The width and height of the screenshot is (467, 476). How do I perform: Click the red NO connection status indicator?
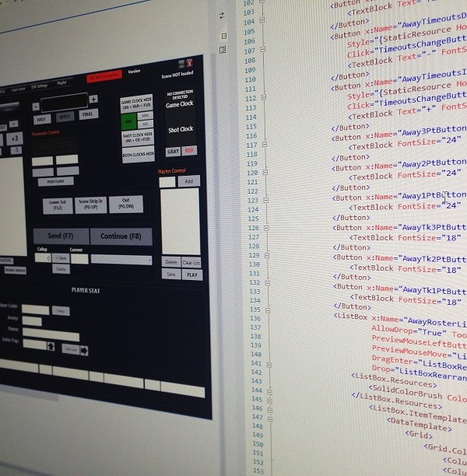[x=104, y=76]
